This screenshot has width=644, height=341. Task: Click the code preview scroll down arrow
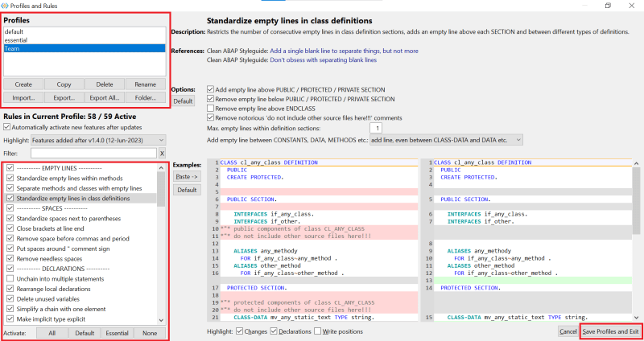pos(636,318)
